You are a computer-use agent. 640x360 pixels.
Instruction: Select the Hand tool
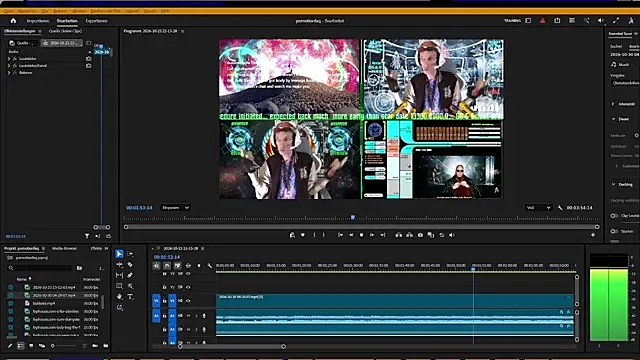[x=119, y=297]
